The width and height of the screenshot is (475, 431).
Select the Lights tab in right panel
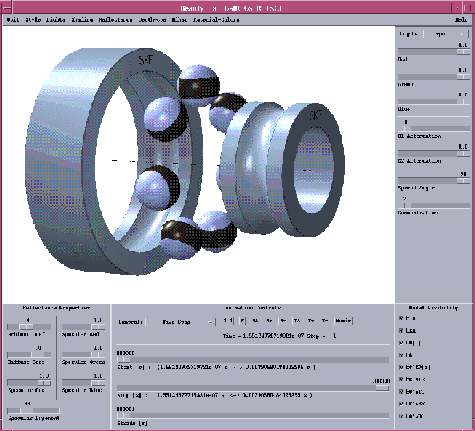click(409, 34)
